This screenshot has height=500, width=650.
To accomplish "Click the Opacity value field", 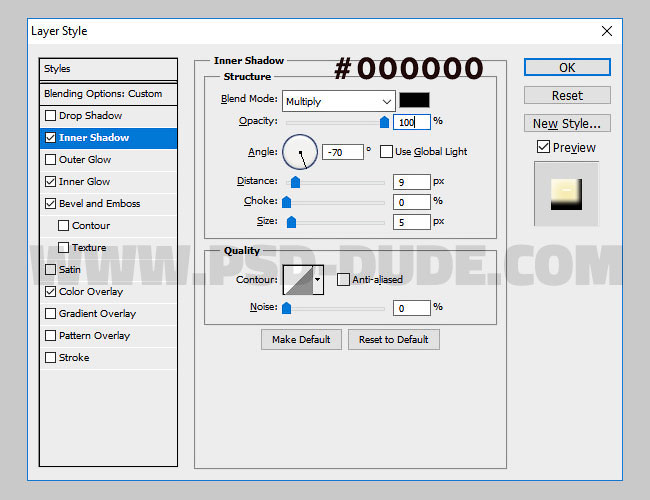I will (412, 122).
